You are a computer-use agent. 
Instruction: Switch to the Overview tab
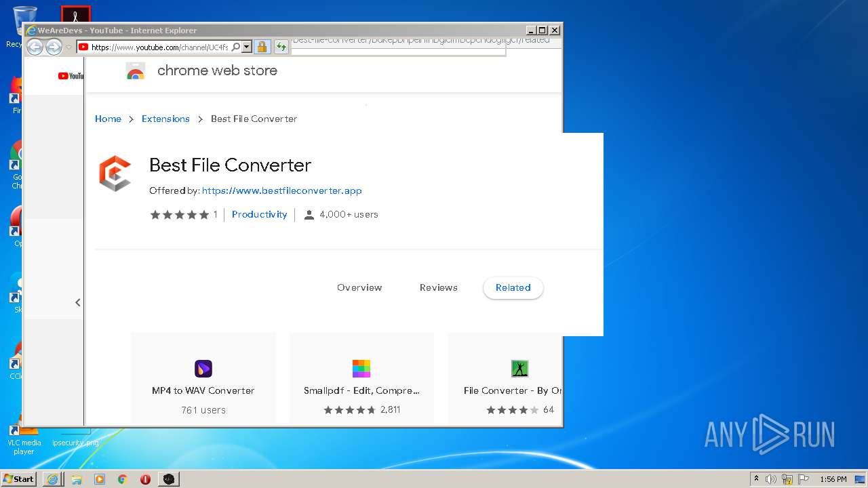click(359, 287)
